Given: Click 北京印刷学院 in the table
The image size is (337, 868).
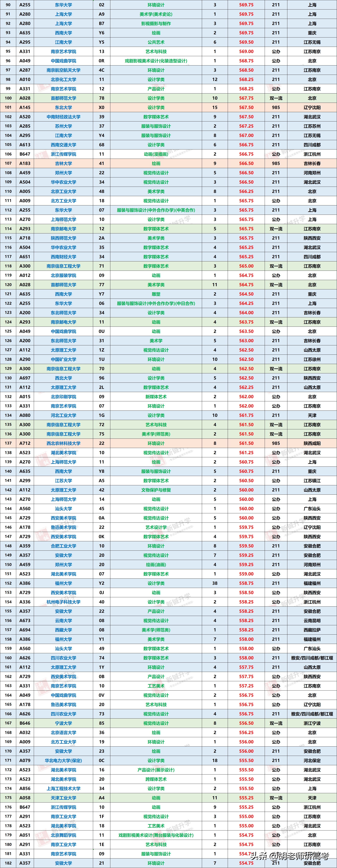Looking at the screenshot, I should (x=63, y=397).
